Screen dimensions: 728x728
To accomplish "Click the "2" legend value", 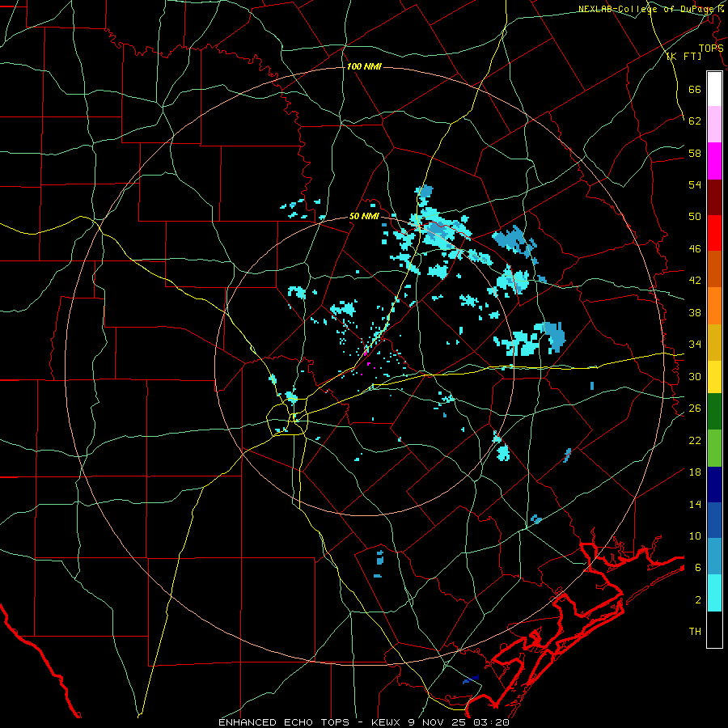I will point(698,599).
